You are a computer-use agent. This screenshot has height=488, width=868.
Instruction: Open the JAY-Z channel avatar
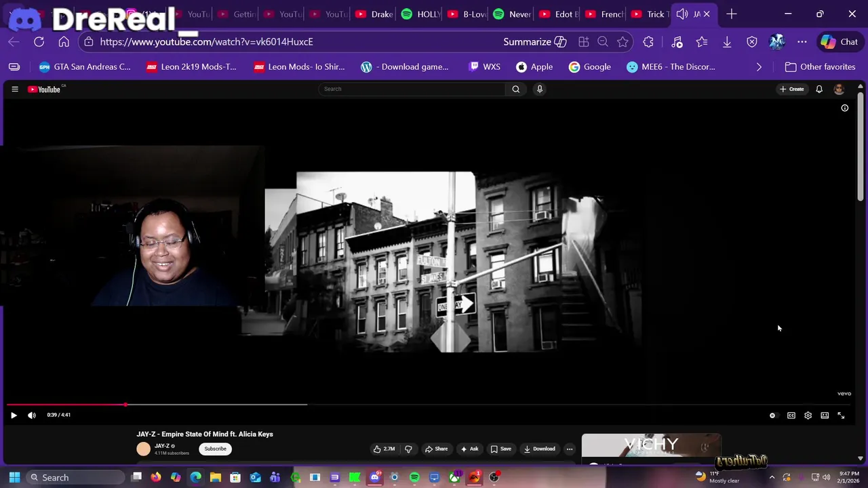(x=143, y=449)
